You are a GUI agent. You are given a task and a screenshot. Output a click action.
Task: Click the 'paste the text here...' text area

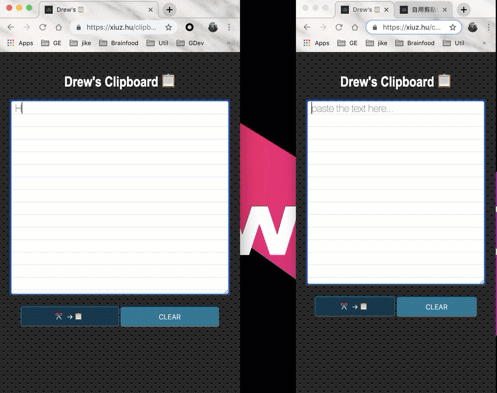(x=396, y=192)
